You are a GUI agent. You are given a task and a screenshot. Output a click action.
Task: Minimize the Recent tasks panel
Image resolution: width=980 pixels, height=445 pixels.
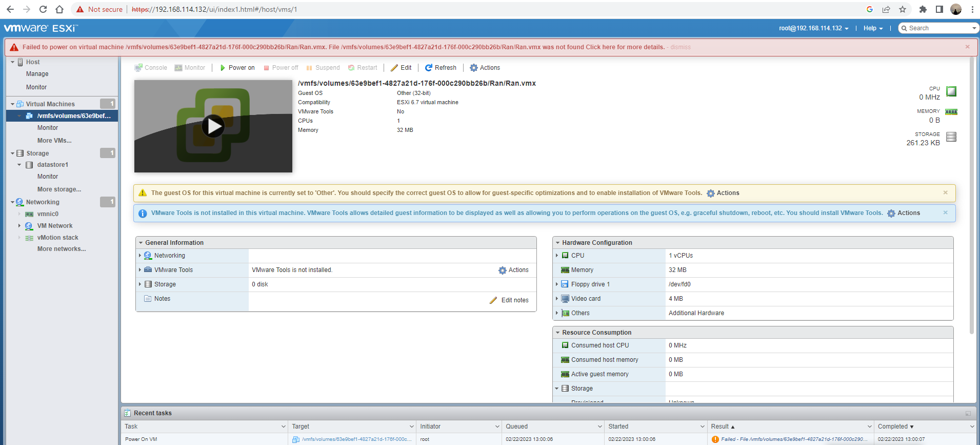[x=968, y=413]
